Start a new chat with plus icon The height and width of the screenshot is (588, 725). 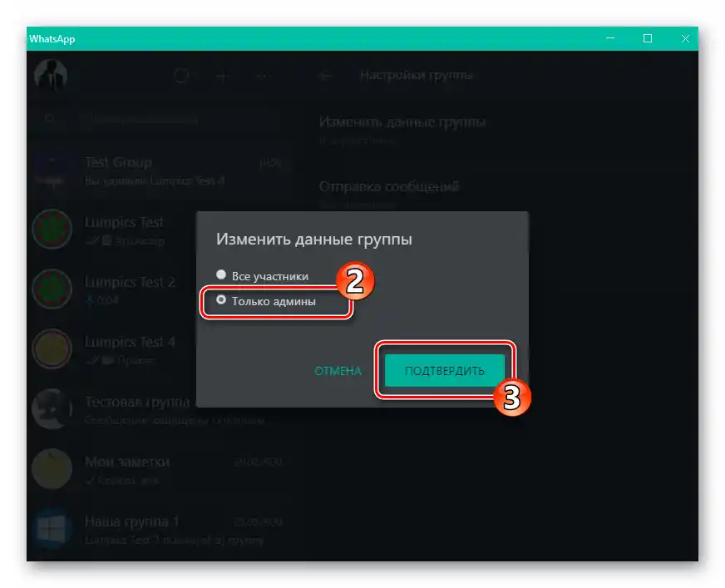pyautogui.click(x=223, y=76)
